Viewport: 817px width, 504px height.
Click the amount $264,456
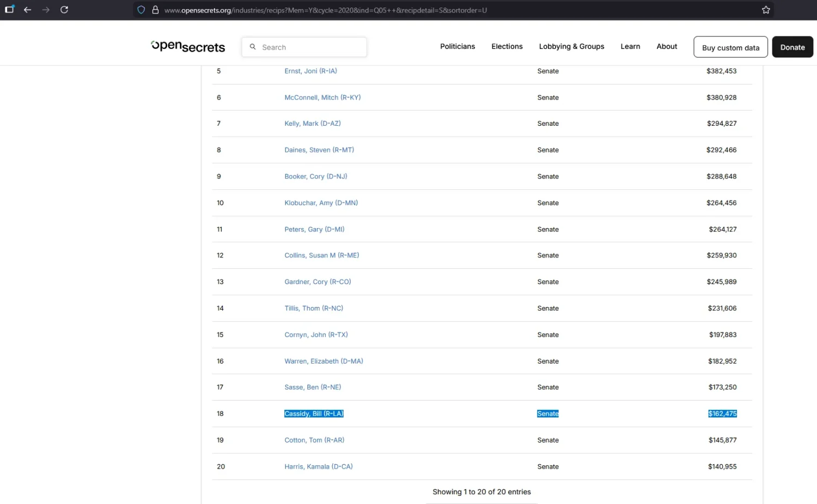[x=722, y=203]
